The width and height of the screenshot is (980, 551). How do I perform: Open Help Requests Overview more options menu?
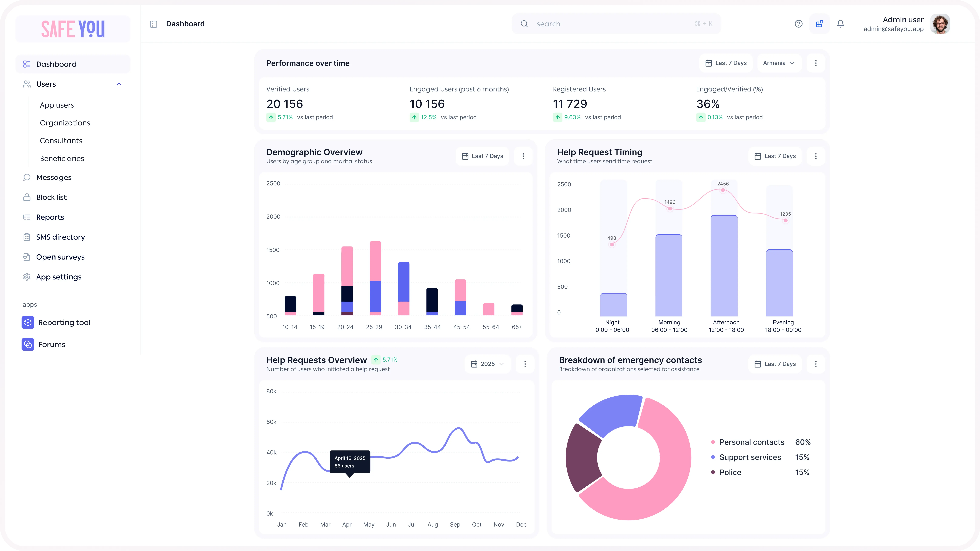[525, 364]
